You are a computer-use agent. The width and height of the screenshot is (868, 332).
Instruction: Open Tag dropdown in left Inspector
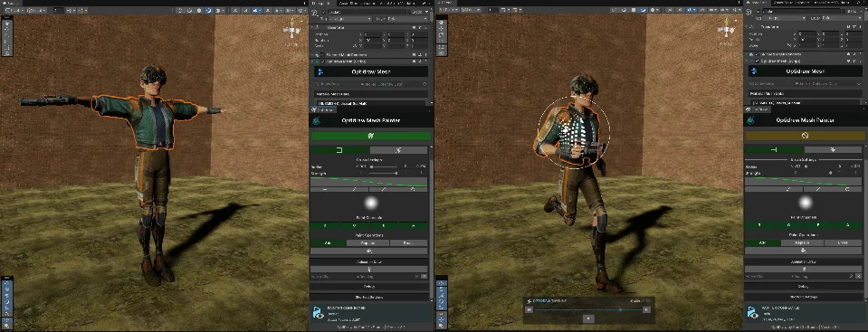351,19
